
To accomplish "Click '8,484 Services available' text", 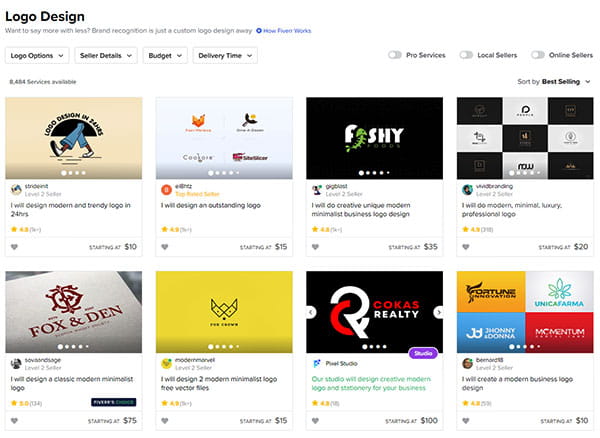I will click(43, 82).
